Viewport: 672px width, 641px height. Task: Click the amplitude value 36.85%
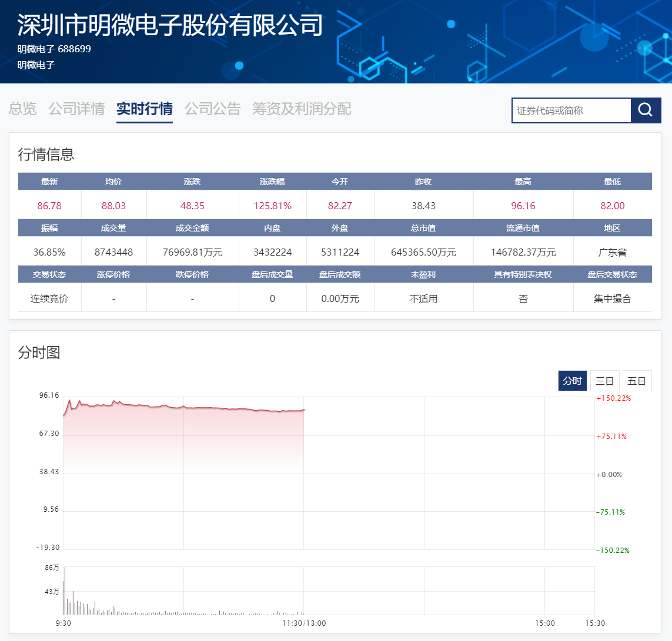point(49,252)
